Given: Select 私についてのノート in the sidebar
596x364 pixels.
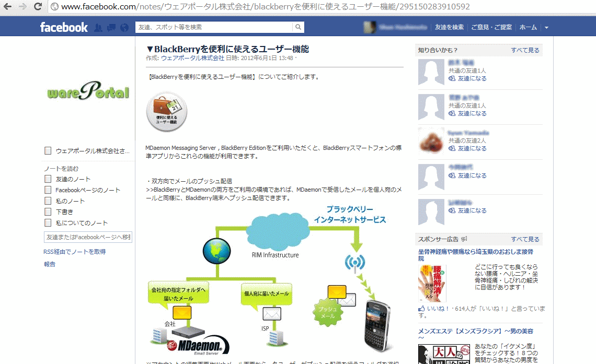Looking at the screenshot, I should [x=82, y=223].
